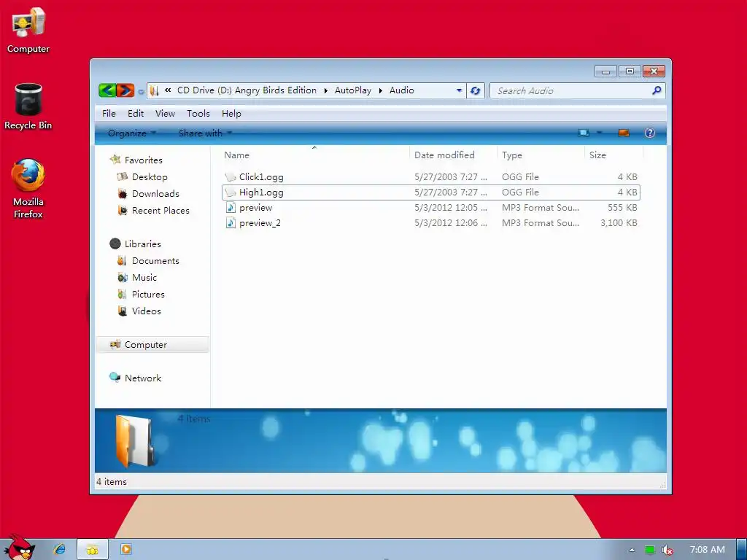Viewport: 747px width, 560px height.
Task: Change the view using the view icon
Action: coord(584,133)
